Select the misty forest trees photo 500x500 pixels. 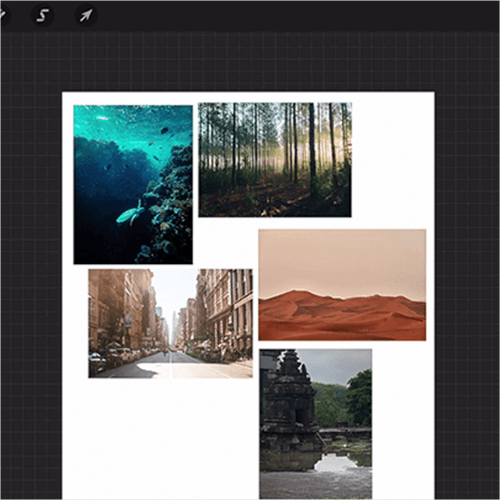[275, 160]
